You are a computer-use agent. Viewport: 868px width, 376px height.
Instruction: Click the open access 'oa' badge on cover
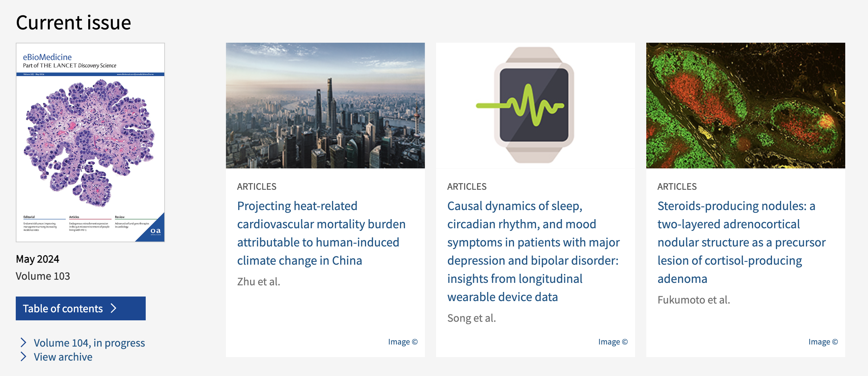pos(155,231)
